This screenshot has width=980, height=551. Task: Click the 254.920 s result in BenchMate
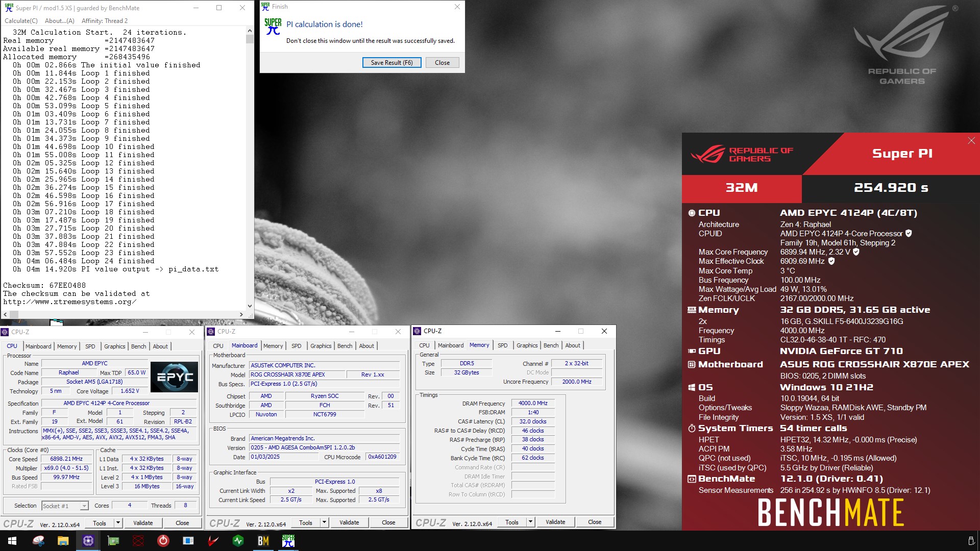pos(891,188)
